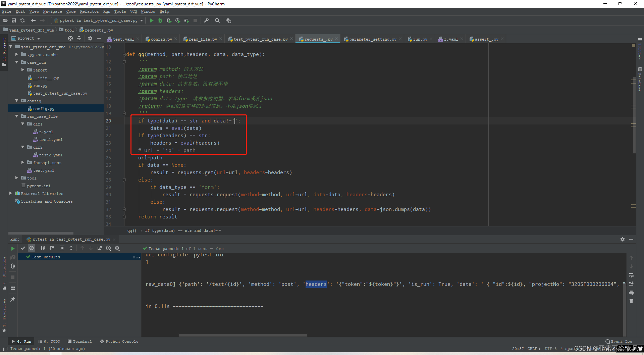This screenshot has height=355, width=644.
Task: Open the Project view dropdown
Action: [26, 38]
